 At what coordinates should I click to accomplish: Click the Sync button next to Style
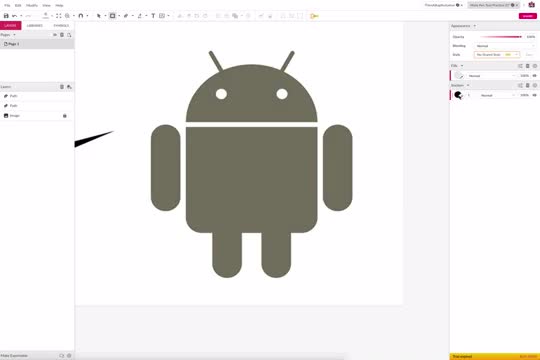tap(529, 55)
